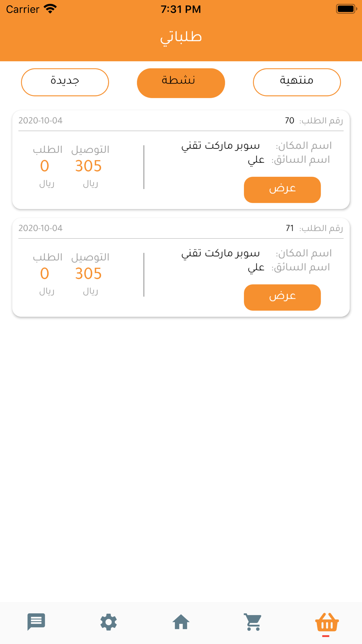Tap the battery indicator icon
This screenshot has width=362, height=644.
pyautogui.click(x=346, y=9)
